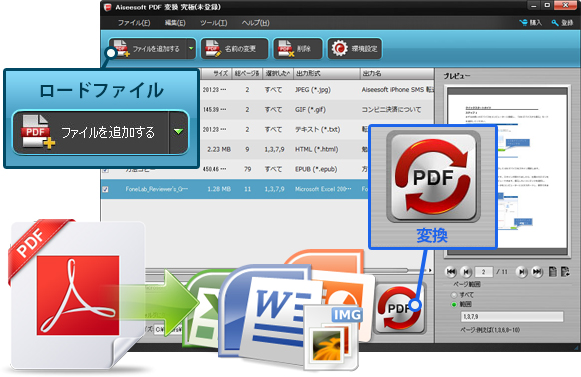Open the ファイル(F) menu

point(134,23)
